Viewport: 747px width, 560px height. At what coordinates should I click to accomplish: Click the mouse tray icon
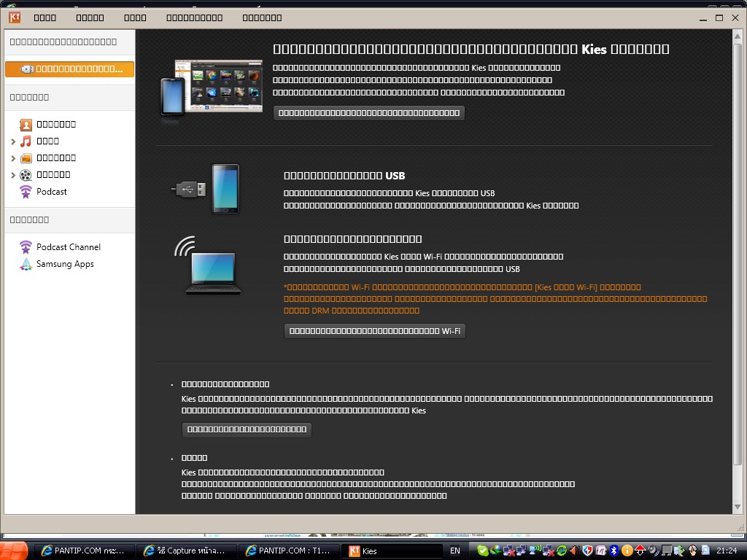click(x=693, y=551)
